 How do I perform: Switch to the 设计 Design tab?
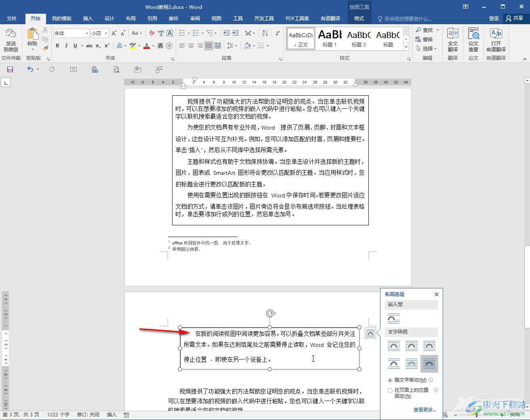[109, 19]
